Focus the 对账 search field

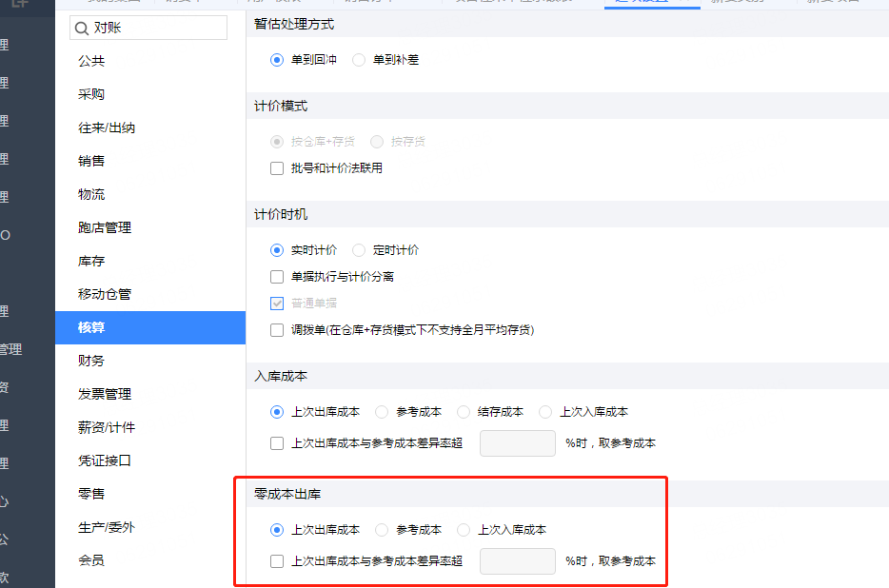point(148,28)
